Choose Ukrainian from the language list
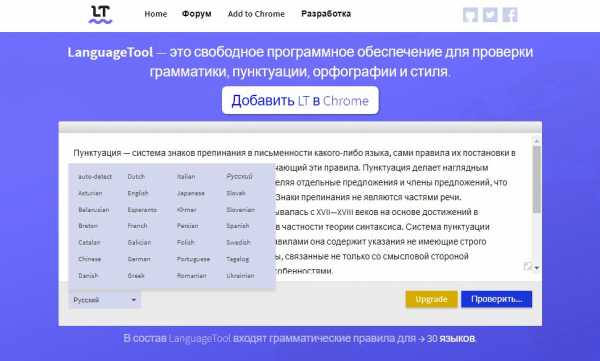The height and width of the screenshot is (361, 600). pyautogui.click(x=240, y=276)
